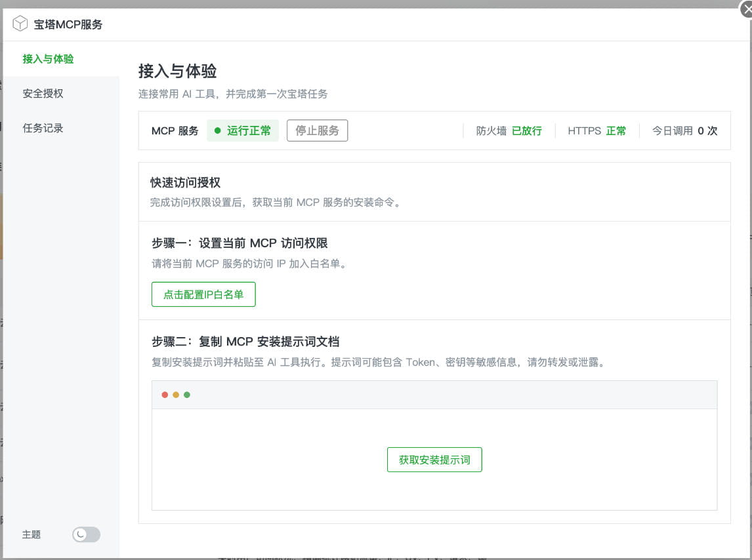The width and height of the screenshot is (752, 560).
Task: Click the HTTPS 正常 status text
Action: tap(596, 131)
